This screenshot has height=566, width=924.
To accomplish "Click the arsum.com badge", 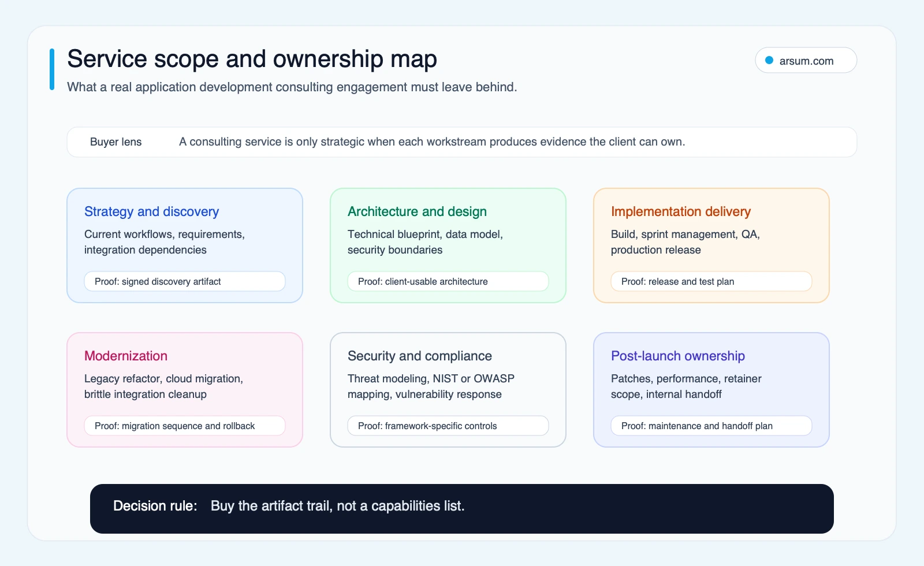I will click(806, 60).
